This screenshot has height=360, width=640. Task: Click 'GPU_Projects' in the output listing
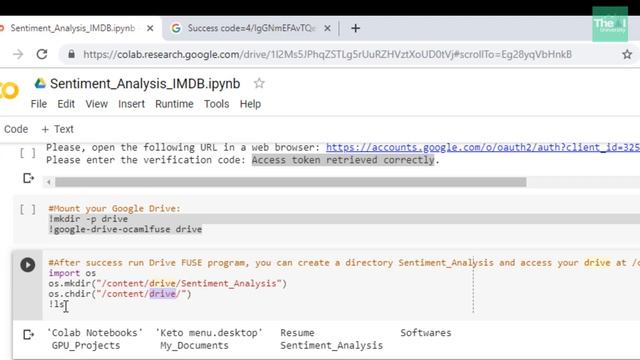point(86,345)
